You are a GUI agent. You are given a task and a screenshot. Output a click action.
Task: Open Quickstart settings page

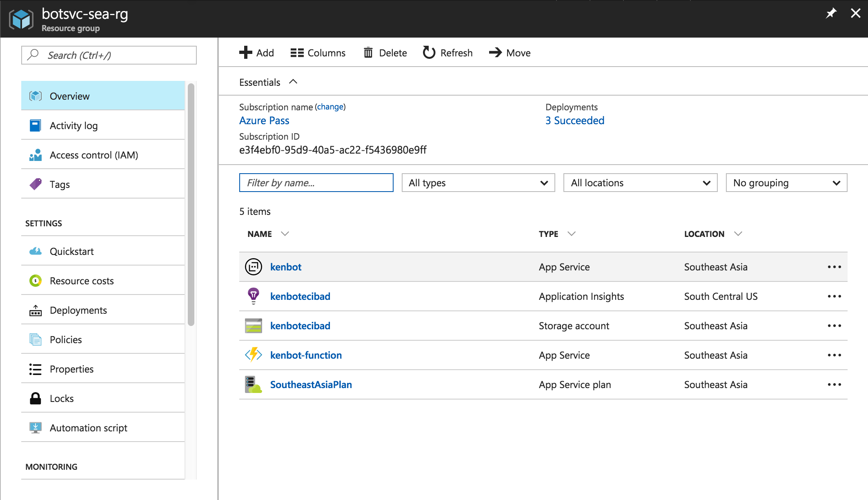pos(103,251)
